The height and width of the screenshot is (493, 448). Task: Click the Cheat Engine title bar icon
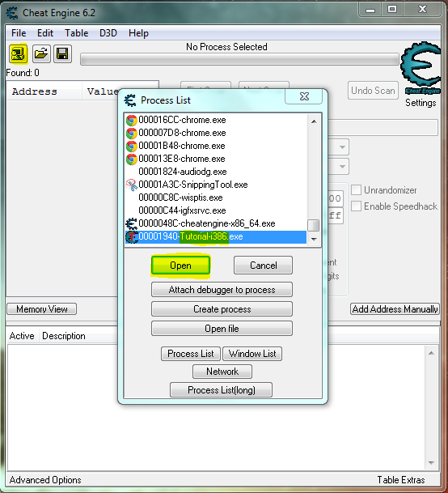13,13
